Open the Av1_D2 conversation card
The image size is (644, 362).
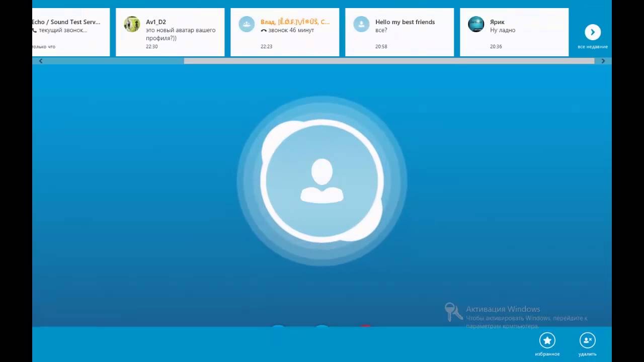coord(170,32)
